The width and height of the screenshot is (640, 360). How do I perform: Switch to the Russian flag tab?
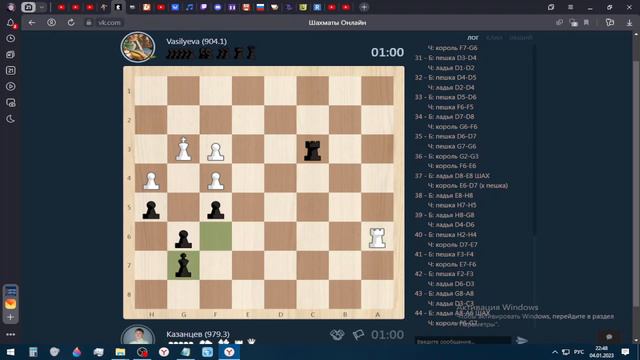click(260, 7)
